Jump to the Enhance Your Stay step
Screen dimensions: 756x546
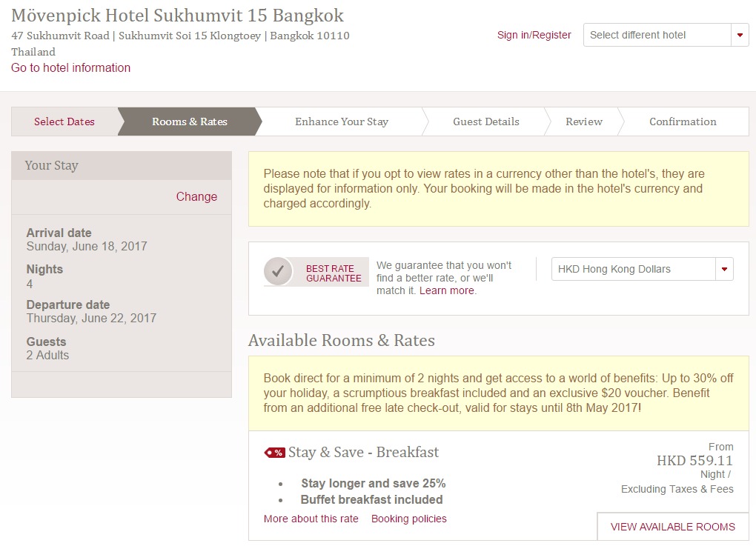coord(342,121)
